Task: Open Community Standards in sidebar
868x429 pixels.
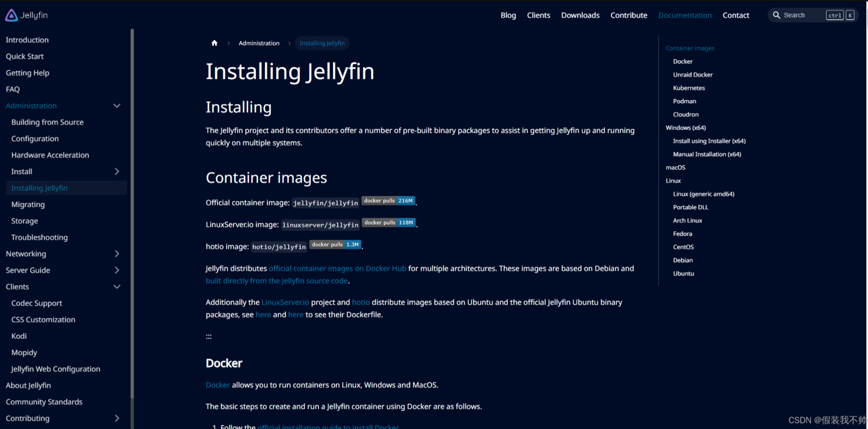Action: tap(44, 402)
